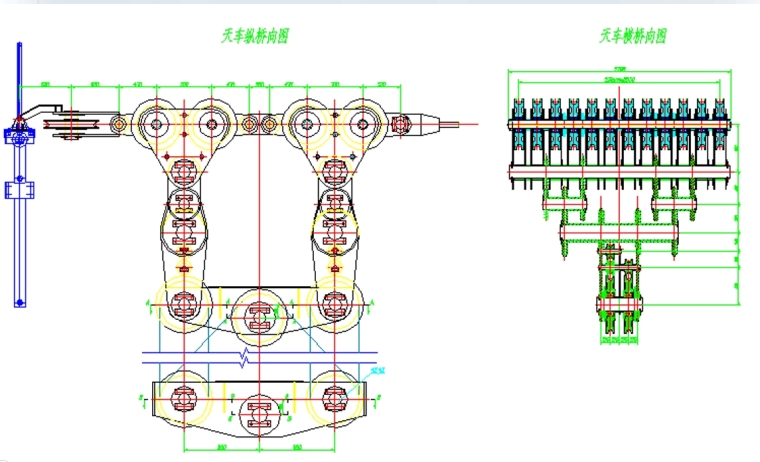The width and height of the screenshot is (760, 462).
Task: Select the blue clamp block on the pole
Action: (x=18, y=188)
